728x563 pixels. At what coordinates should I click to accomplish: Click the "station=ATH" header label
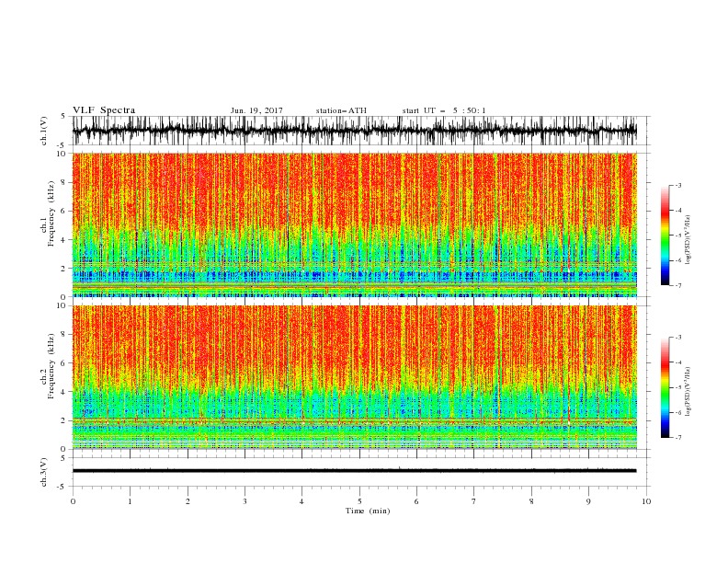point(341,110)
